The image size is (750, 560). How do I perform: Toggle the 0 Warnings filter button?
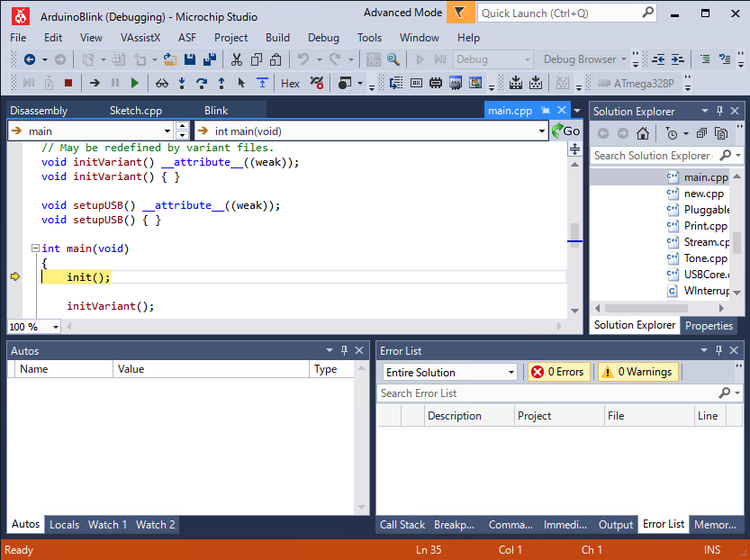click(x=638, y=372)
